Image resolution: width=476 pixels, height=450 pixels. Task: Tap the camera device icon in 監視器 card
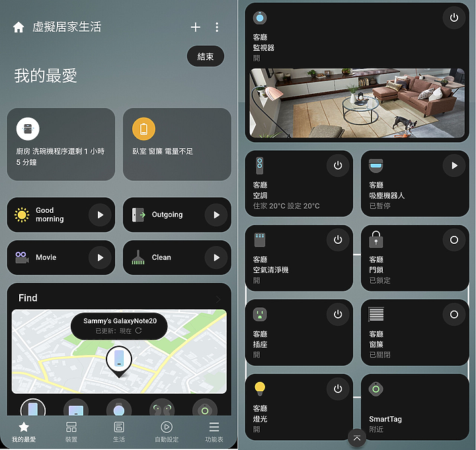(260, 18)
